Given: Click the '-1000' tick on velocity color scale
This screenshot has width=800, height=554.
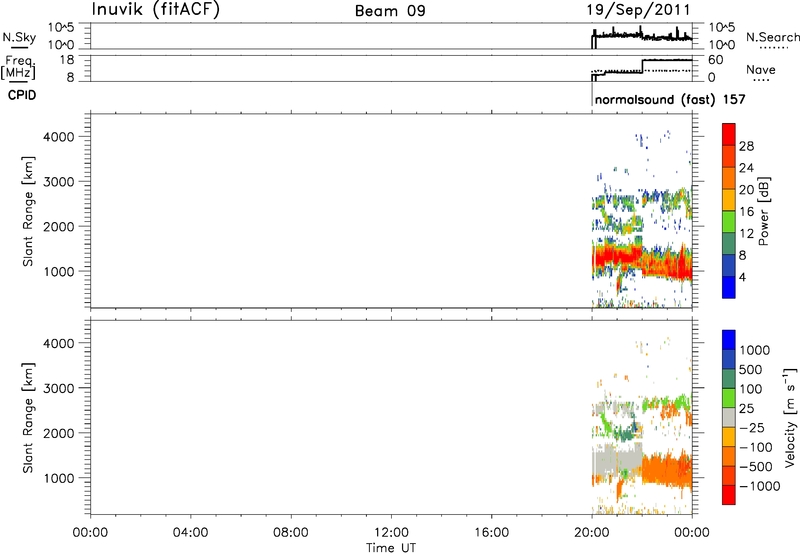Looking at the screenshot, I should coord(759,486).
